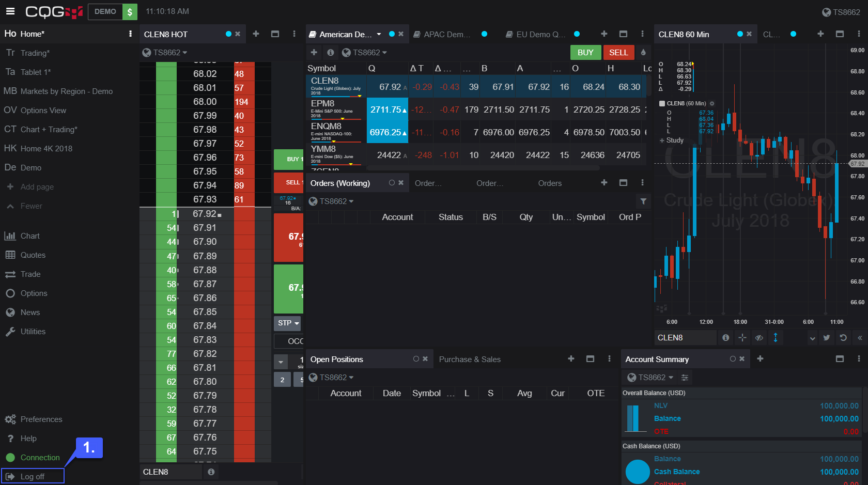Filter working orders with funnel icon
The height and width of the screenshot is (485, 868).
pyautogui.click(x=643, y=201)
